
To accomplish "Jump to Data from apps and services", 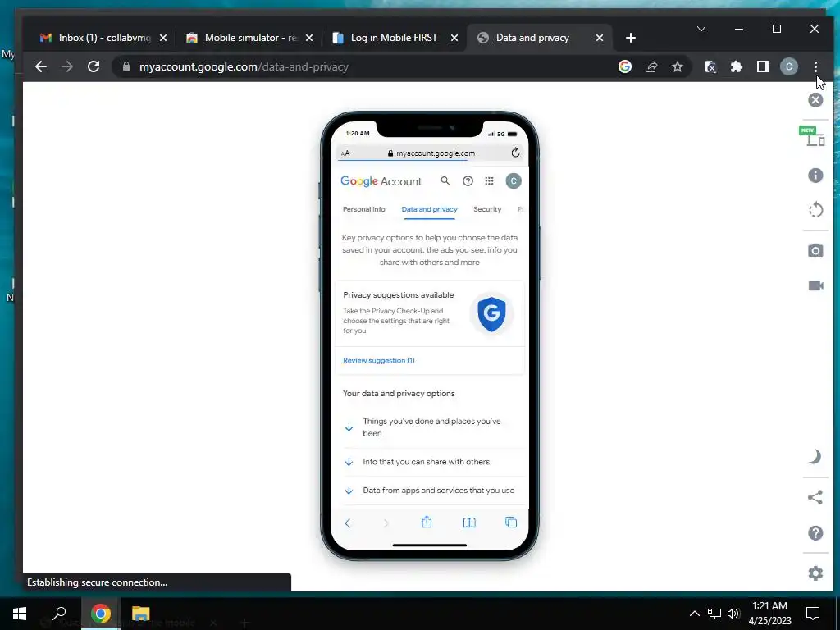I will [x=430, y=491].
